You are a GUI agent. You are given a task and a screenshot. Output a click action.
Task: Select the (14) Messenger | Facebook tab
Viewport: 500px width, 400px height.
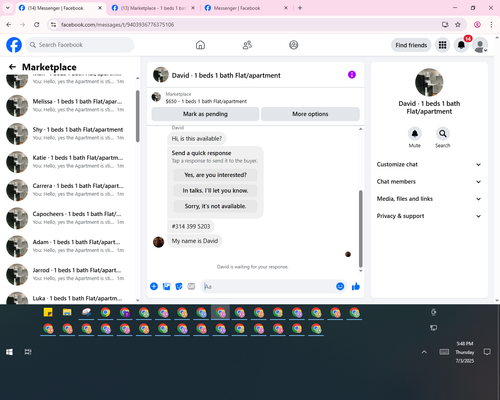click(x=60, y=8)
